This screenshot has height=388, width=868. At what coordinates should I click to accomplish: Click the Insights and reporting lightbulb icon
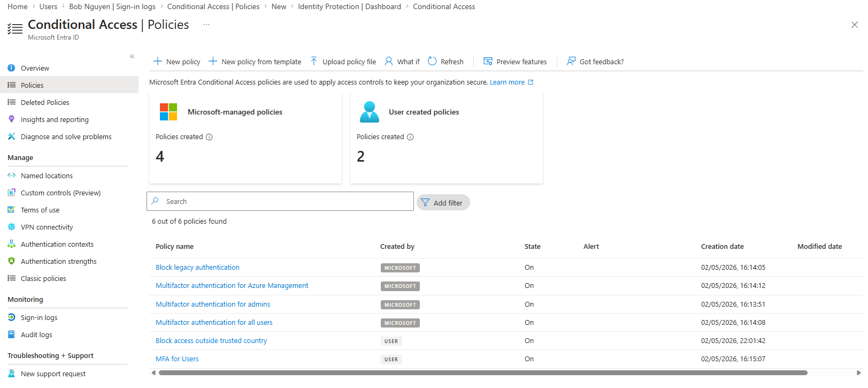[11, 119]
